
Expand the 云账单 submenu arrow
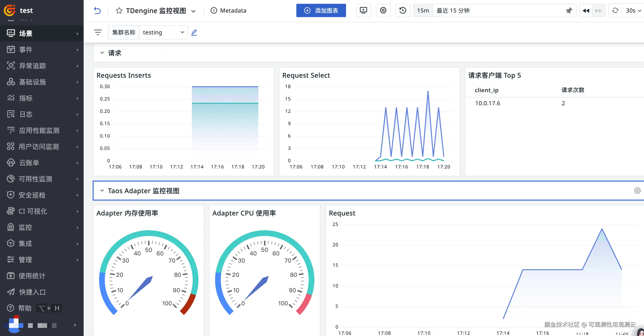[x=77, y=163]
